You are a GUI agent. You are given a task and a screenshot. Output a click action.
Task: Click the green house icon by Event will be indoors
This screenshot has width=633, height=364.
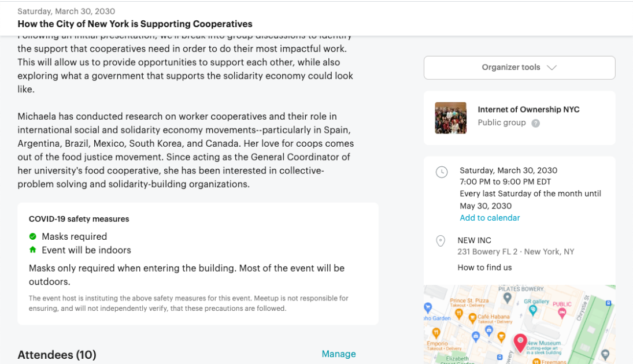pyautogui.click(x=33, y=250)
